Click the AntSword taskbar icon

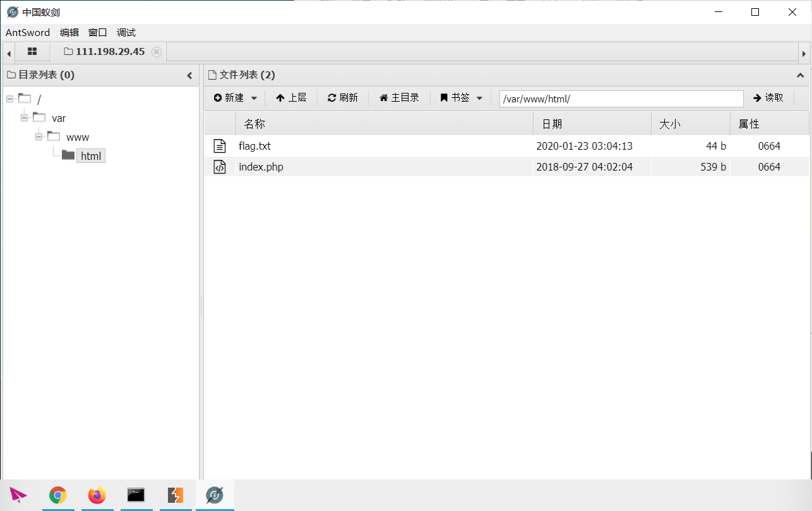215,495
